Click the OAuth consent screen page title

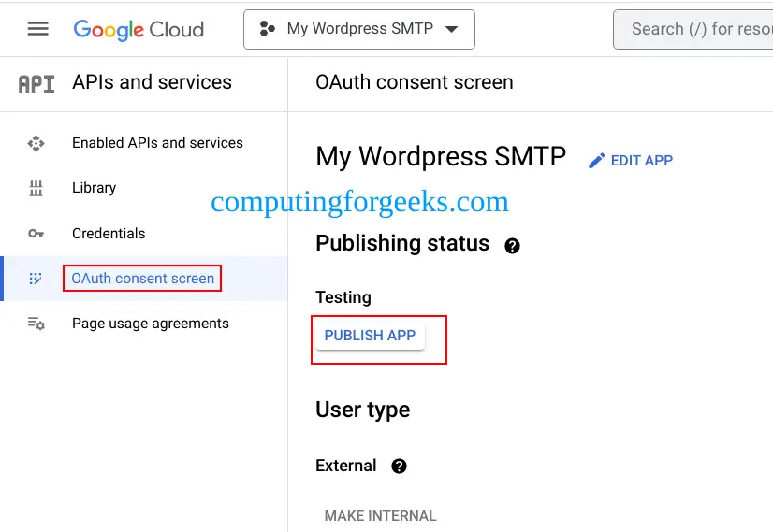414,82
